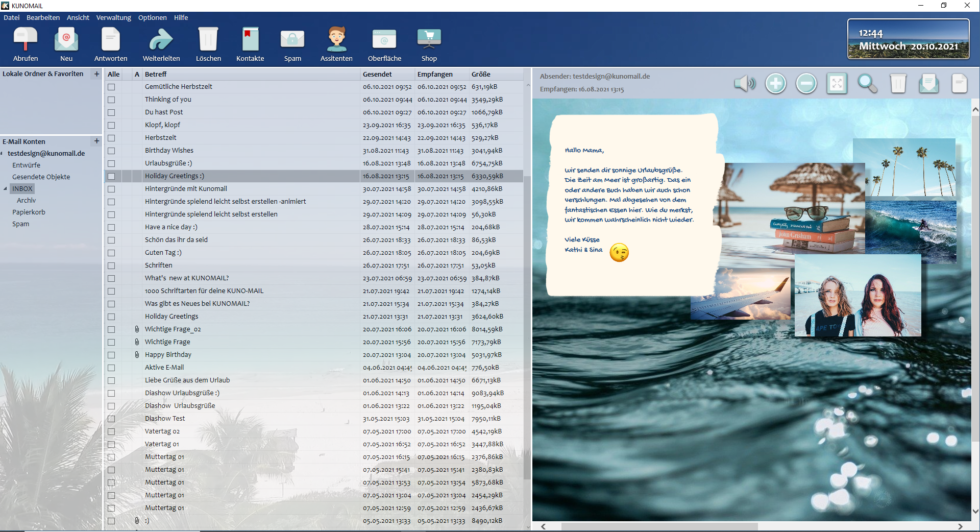Image resolution: width=980 pixels, height=532 pixels.
Task: Zoom in with the plus circle icon
Action: [775, 83]
